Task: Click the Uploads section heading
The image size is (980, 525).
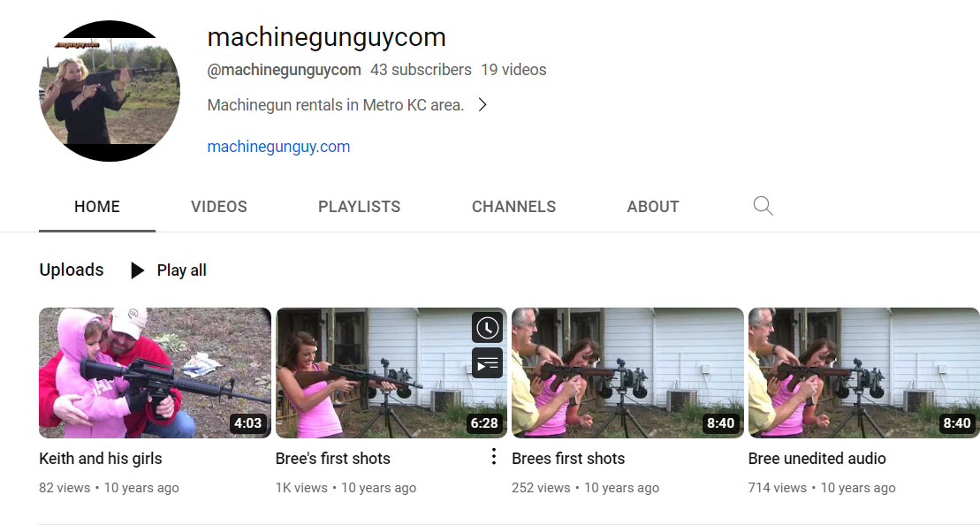Action: pos(72,270)
